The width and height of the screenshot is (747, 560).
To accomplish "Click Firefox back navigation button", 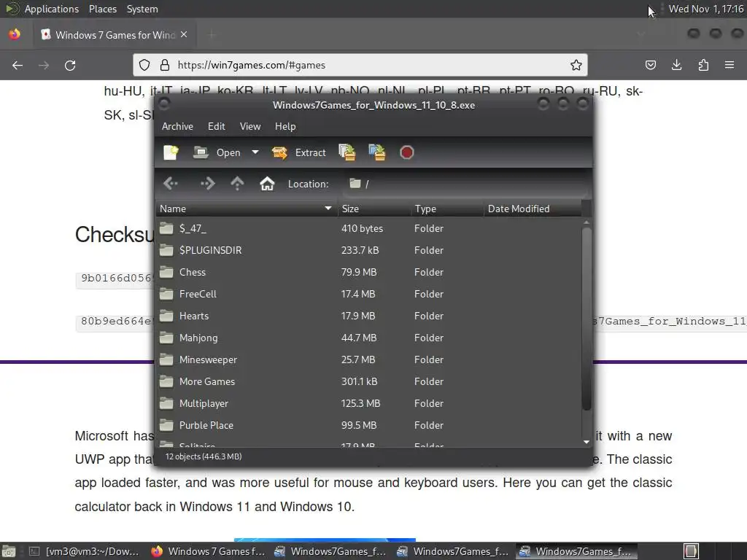I will tap(18, 65).
